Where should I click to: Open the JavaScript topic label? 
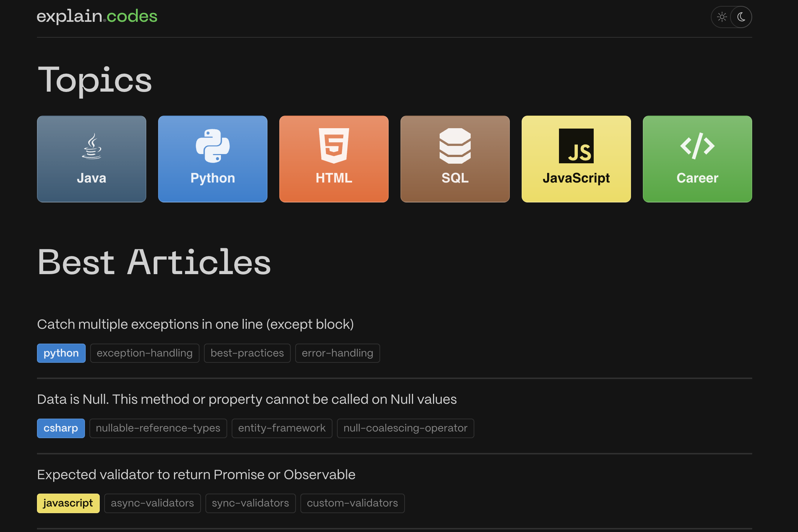pyautogui.click(x=576, y=178)
